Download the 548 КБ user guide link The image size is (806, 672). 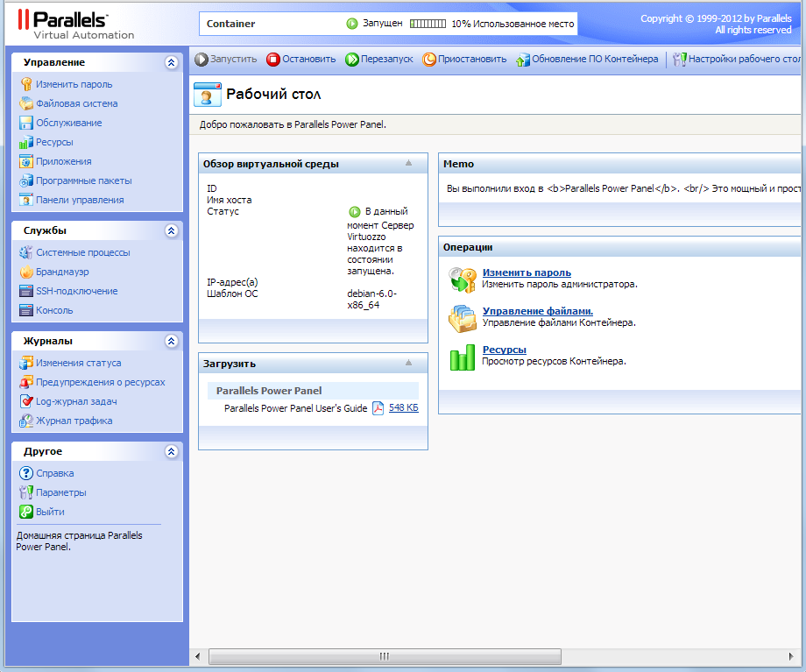[404, 408]
